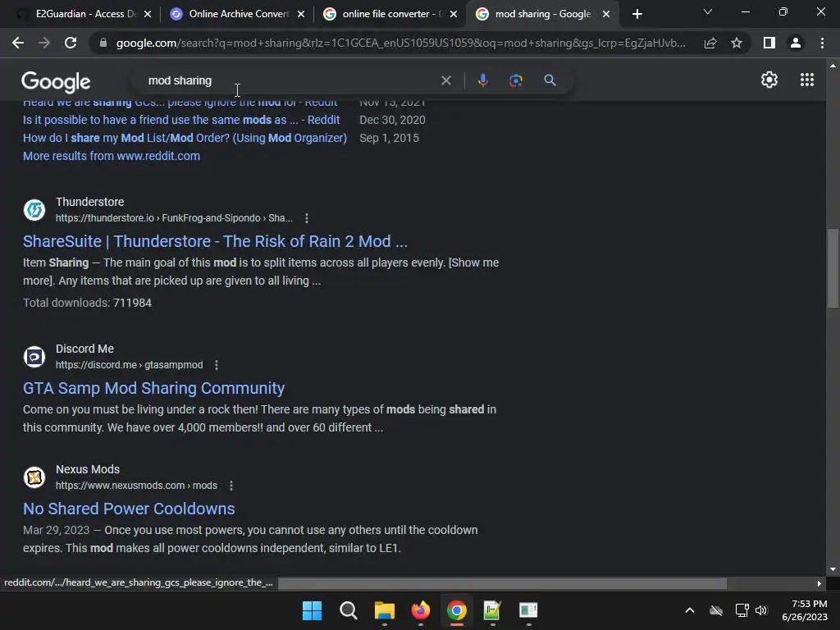This screenshot has height=630, width=840.
Task: Go to Google home via the logo
Action: 56,81
